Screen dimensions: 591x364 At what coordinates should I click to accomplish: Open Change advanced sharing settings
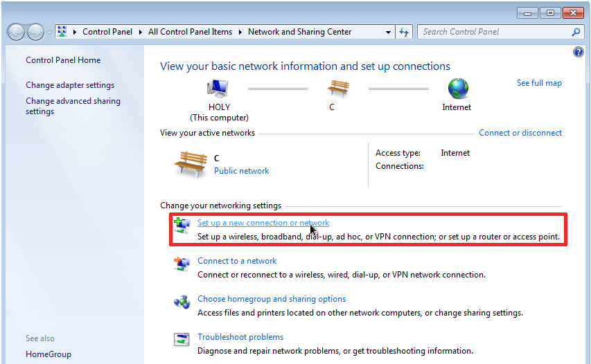click(x=73, y=106)
